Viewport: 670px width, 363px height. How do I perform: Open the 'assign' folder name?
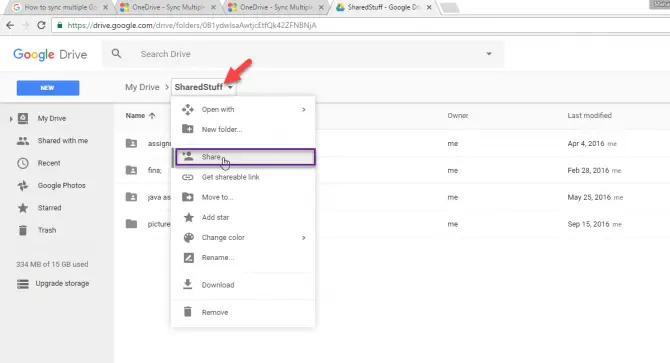point(159,143)
